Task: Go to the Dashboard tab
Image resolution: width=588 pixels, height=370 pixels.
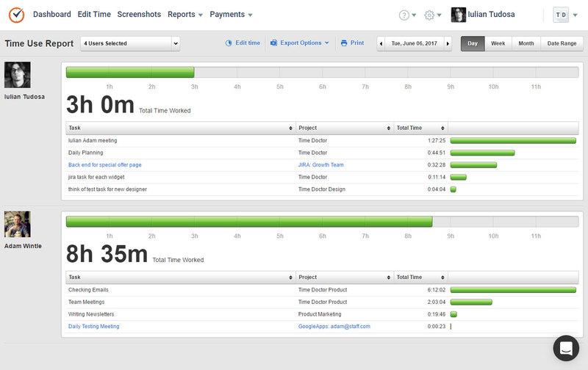Action: [51, 15]
